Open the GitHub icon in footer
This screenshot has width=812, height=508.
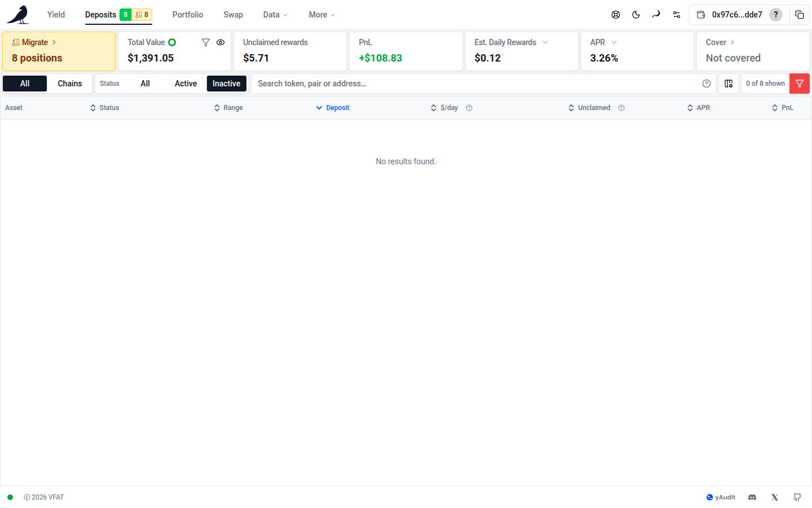797,497
